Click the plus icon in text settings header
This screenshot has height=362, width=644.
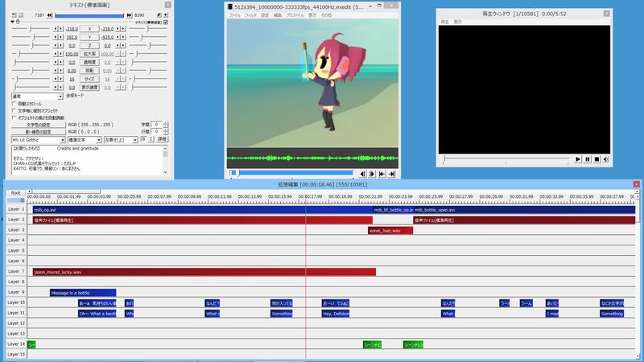166,15
